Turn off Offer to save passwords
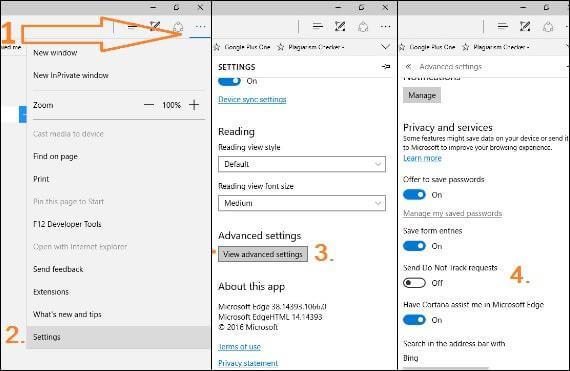This screenshot has height=371, width=570. tap(414, 195)
